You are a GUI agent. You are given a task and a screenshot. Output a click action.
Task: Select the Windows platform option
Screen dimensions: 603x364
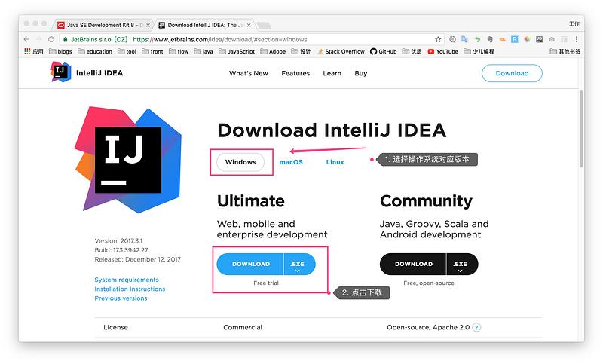(240, 162)
